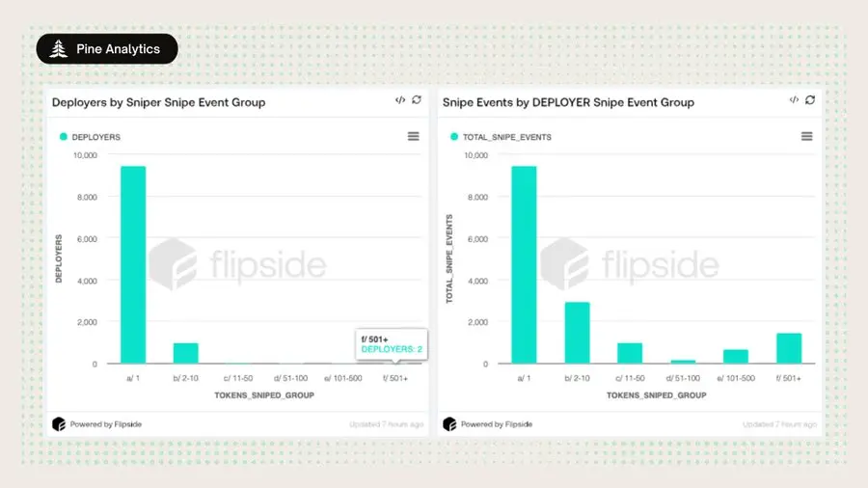The width and height of the screenshot is (868, 488).
Task: Select the a/ 1 bar in Deployers chart
Action: (x=133, y=264)
